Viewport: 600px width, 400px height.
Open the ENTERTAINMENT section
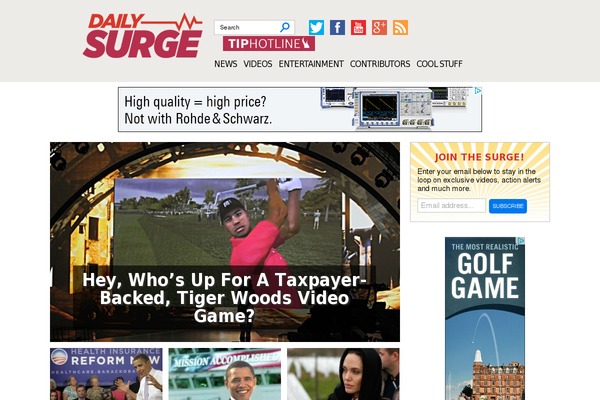tap(311, 64)
